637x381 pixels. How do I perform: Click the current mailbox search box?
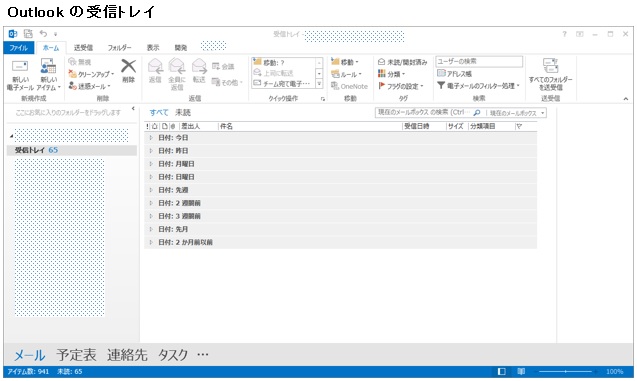(x=424, y=113)
